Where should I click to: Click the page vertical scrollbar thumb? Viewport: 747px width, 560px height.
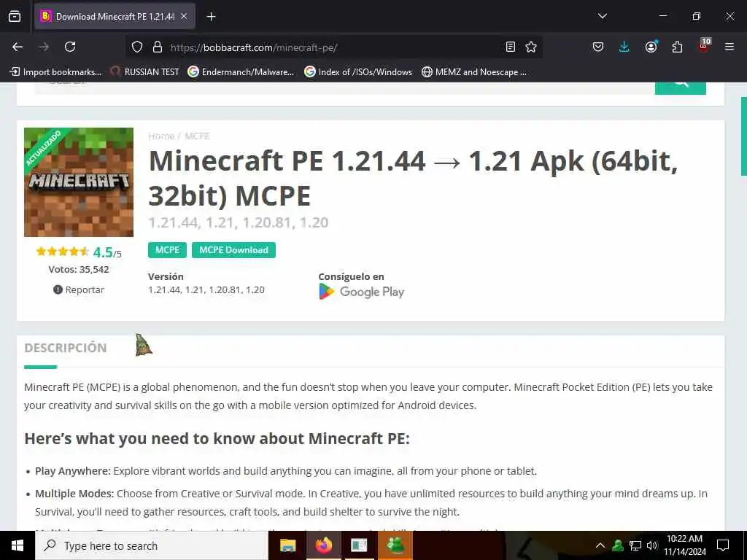(743, 136)
